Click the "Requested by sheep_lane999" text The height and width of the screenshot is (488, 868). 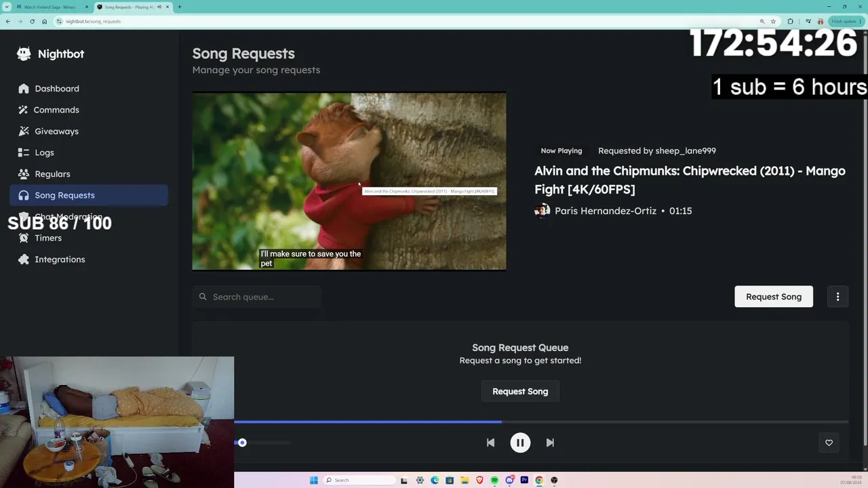(657, 151)
